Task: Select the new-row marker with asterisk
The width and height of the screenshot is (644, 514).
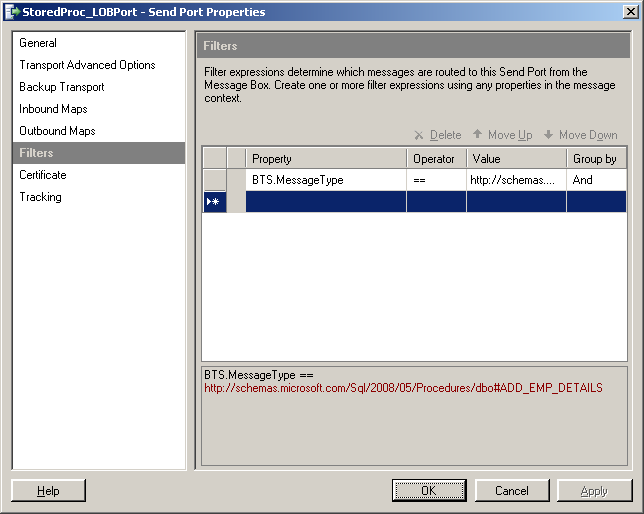Action: coord(214,202)
